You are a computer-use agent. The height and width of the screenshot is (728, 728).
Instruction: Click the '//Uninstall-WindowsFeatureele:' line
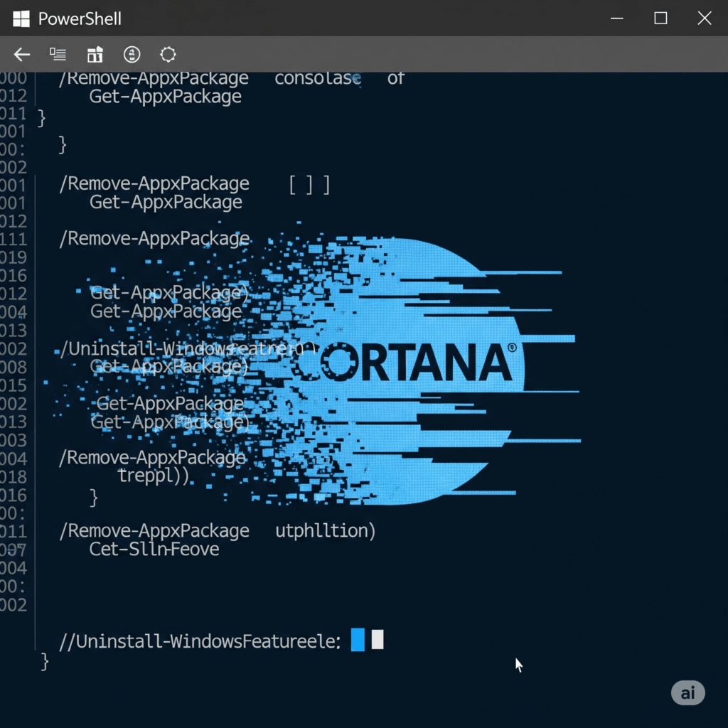(x=200, y=641)
